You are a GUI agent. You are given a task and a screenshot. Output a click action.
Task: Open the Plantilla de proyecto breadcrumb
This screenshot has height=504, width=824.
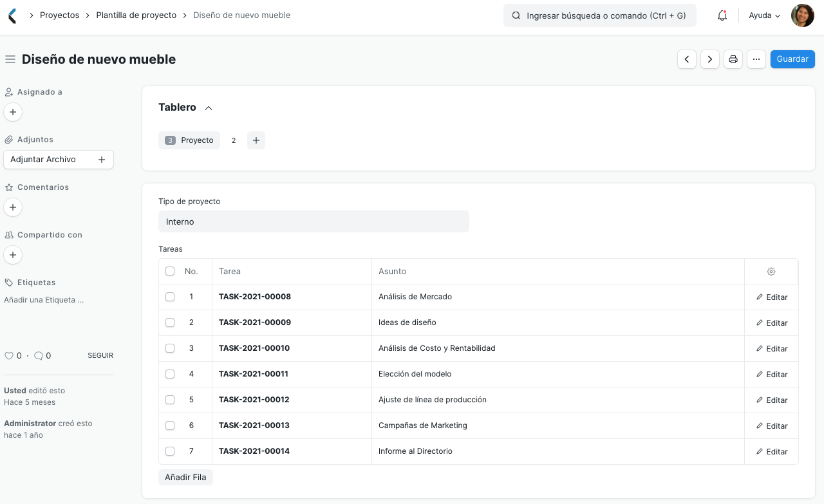pyautogui.click(x=136, y=15)
